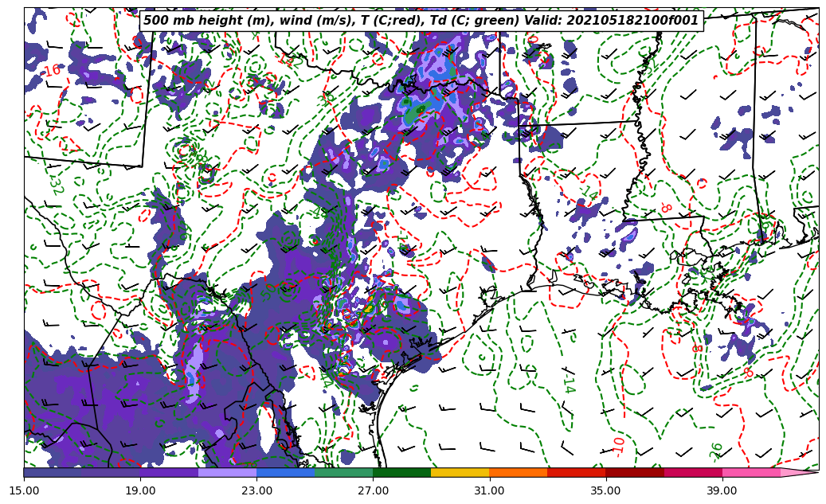Click the 19.00 colorbar tick label
Screen dimensions: 826x504
[140, 490]
